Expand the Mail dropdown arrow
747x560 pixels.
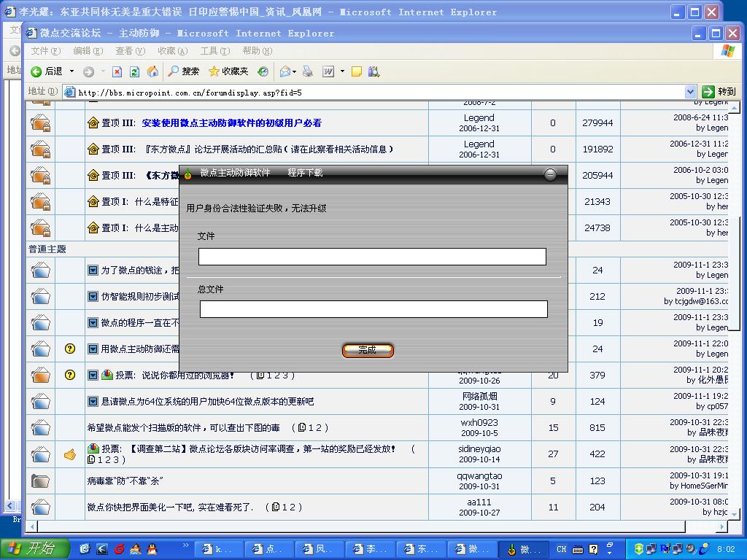(x=295, y=71)
